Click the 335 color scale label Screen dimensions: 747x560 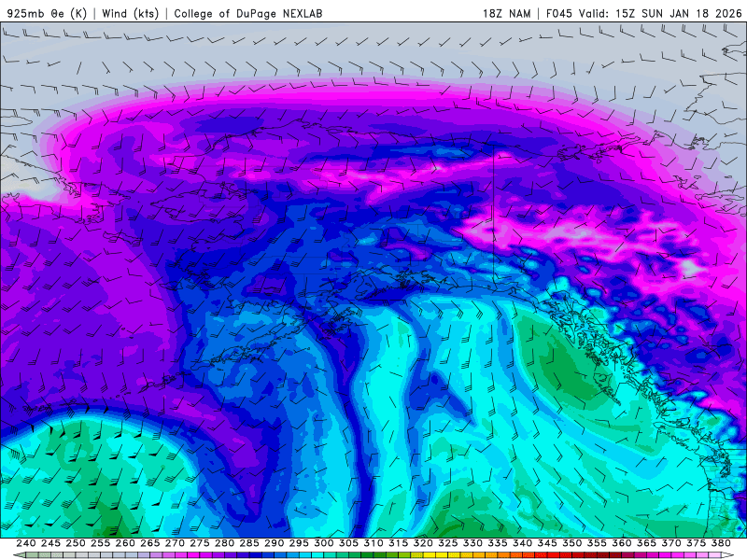tap(498, 543)
